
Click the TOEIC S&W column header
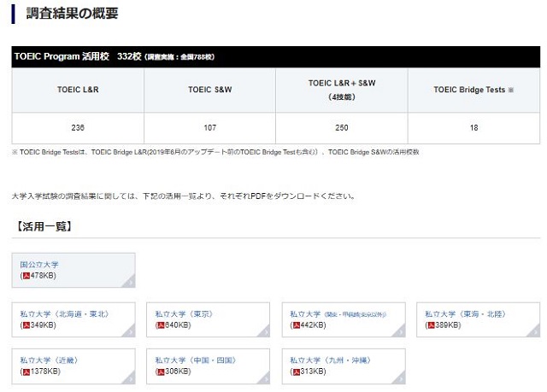[209, 90]
